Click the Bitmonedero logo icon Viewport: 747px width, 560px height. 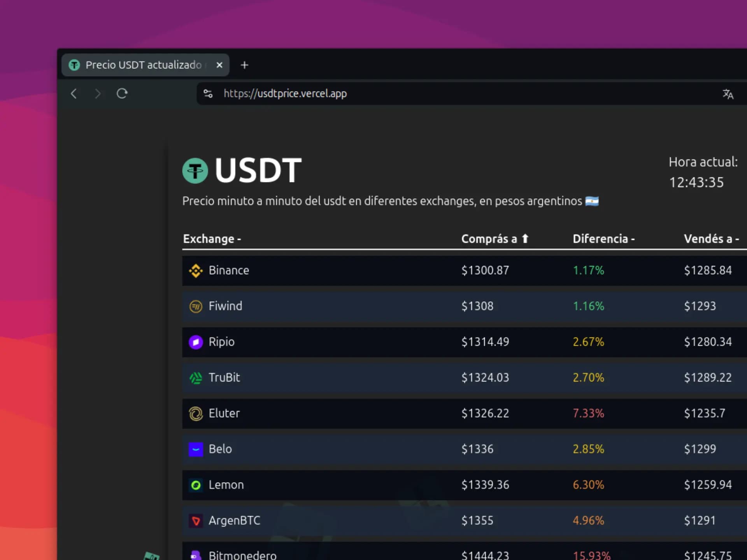pos(196,555)
